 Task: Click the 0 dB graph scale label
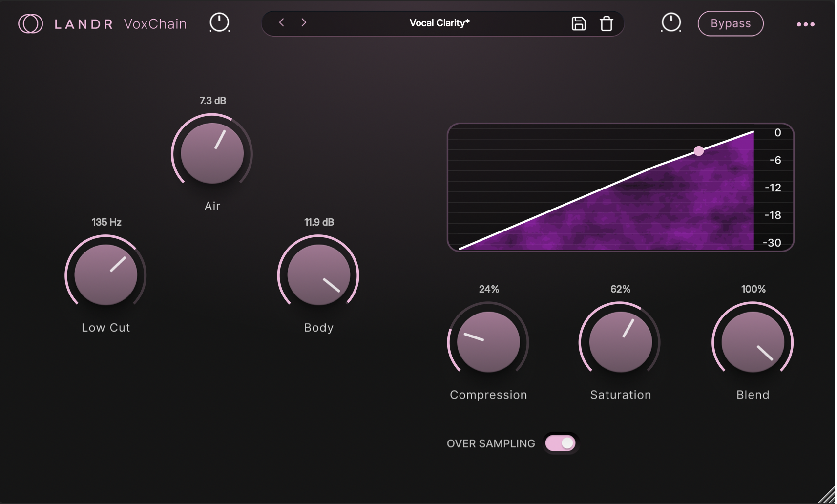point(778,133)
